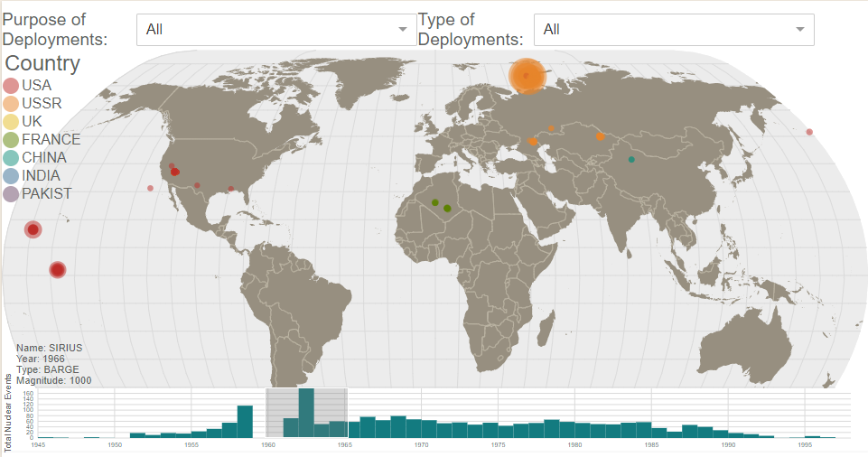Click the Purpose of Deployments dropdown arrow

403,29
